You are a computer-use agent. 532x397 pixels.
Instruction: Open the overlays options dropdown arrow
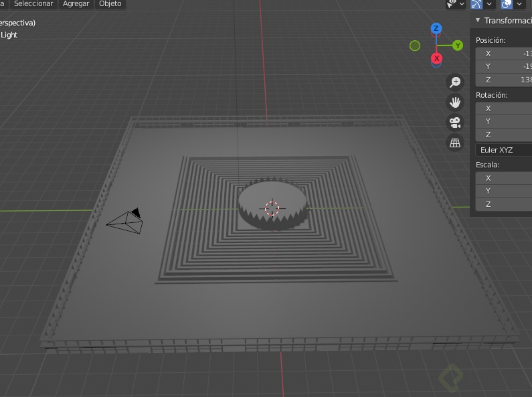(519, 4)
